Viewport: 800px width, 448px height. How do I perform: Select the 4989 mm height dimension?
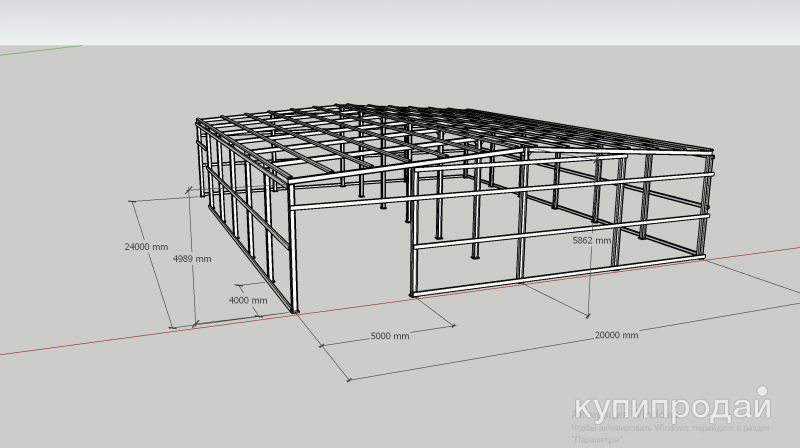[x=192, y=259]
